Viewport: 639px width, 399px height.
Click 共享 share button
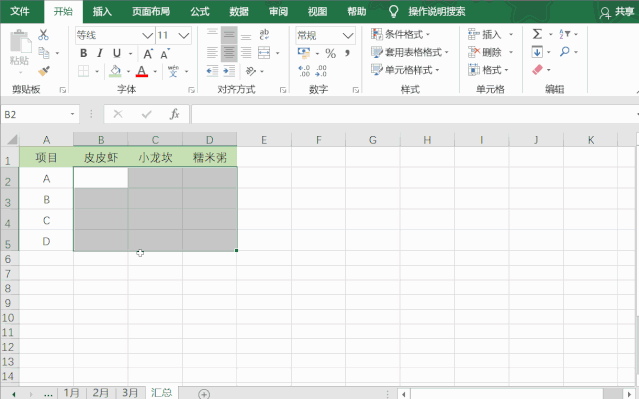click(617, 12)
